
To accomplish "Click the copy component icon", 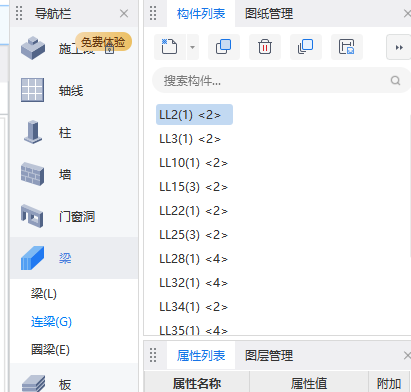I will coord(224,47).
